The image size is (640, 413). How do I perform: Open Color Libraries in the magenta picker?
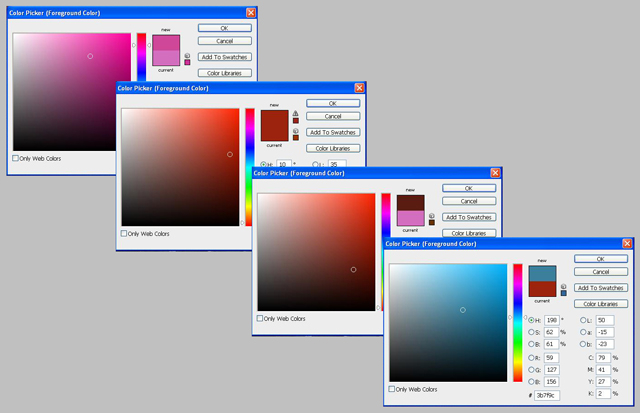[225, 73]
